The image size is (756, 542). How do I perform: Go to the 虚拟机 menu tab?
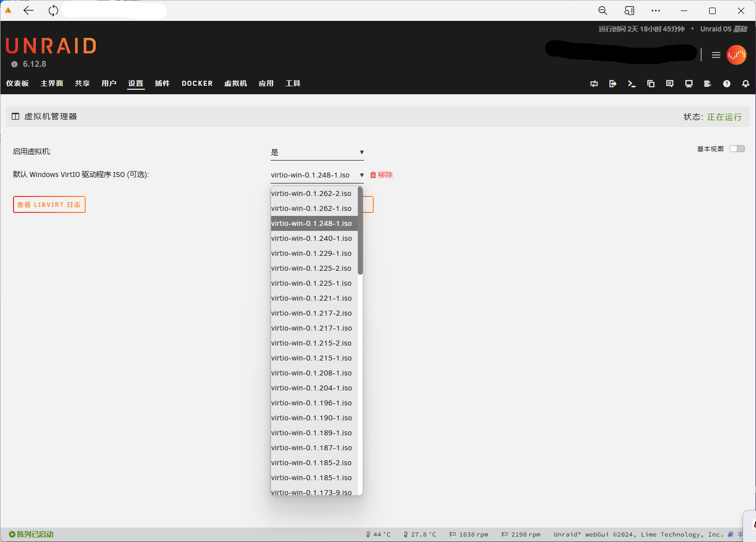tap(235, 83)
